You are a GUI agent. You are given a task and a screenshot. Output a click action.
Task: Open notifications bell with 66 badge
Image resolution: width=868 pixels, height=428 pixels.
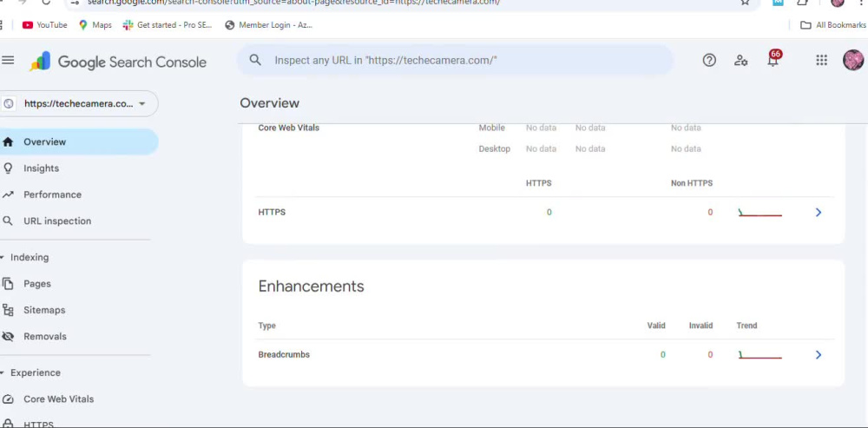(773, 59)
